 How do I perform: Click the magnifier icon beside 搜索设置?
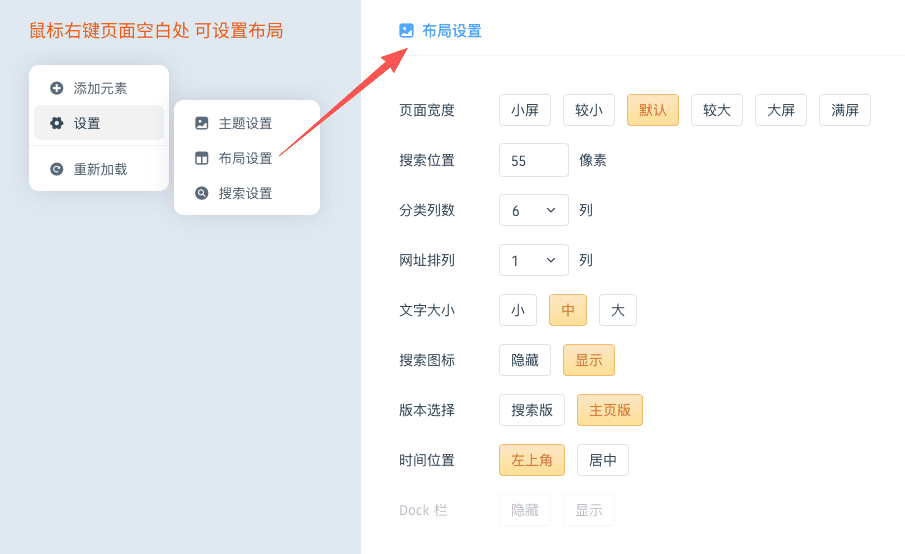pyautogui.click(x=202, y=193)
